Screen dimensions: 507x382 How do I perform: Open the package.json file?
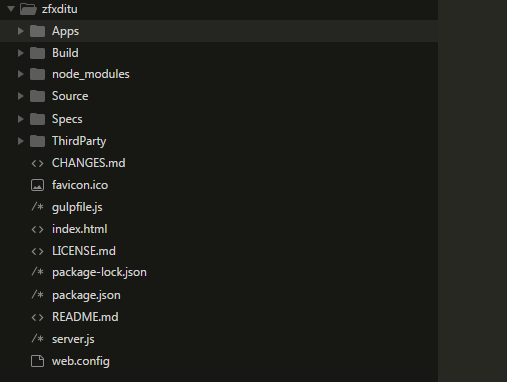tap(86, 295)
